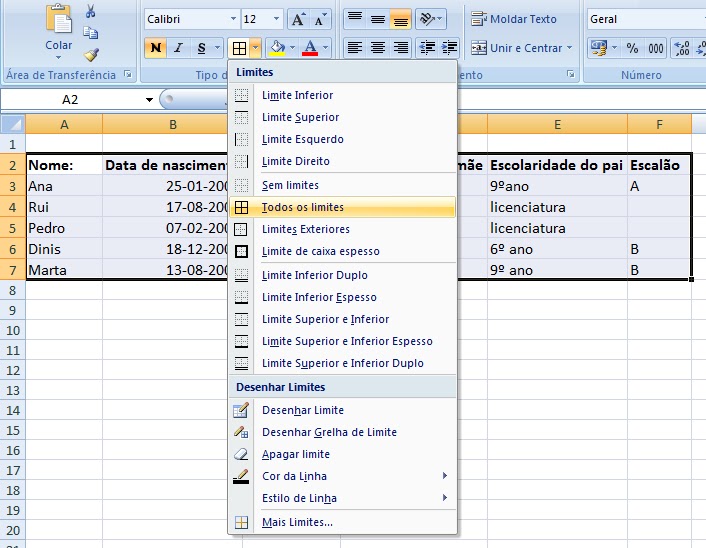706x548 pixels.
Task: Close the borders dropdown arrow
Action: pos(255,48)
